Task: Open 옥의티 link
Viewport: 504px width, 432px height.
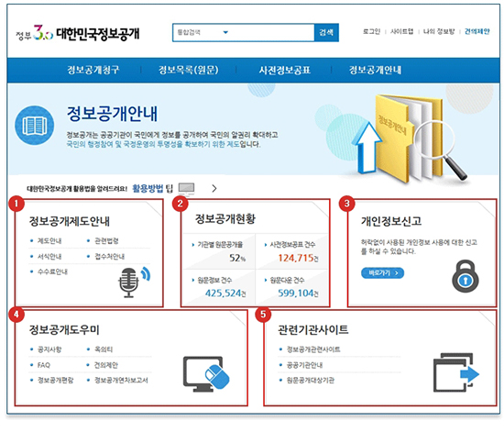Action: click(x=104, y=349)
